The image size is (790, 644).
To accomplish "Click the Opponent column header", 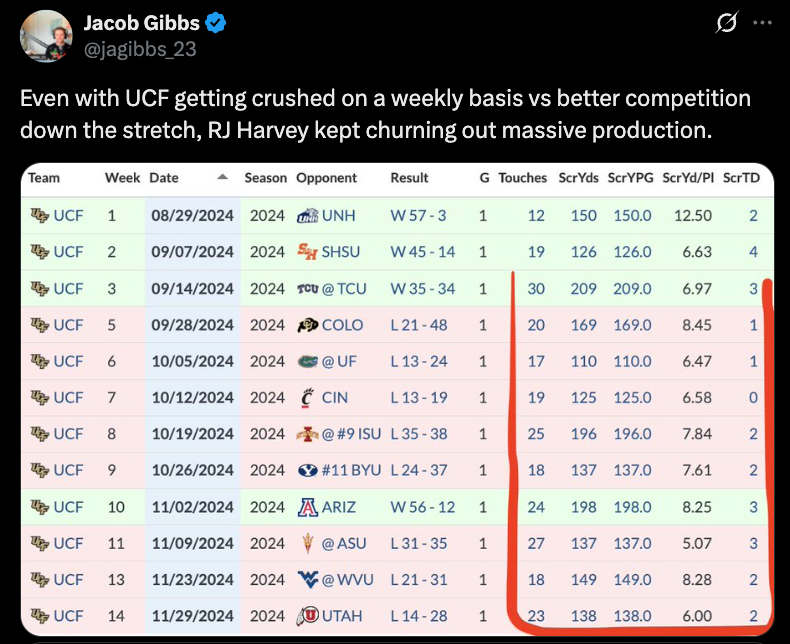I will coord(326,178).
